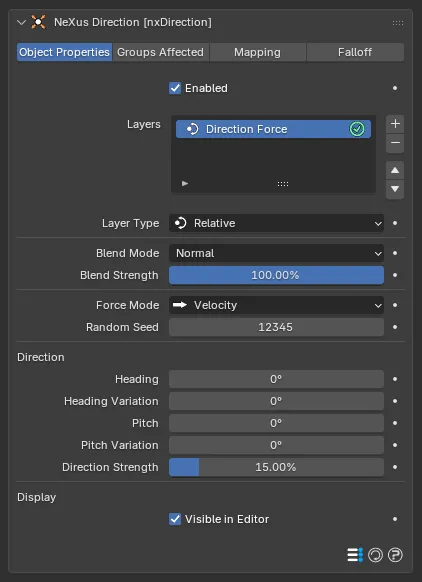
Task: Animate the Heading property dot
Action: pyautogui.click(x=395, y=379)
